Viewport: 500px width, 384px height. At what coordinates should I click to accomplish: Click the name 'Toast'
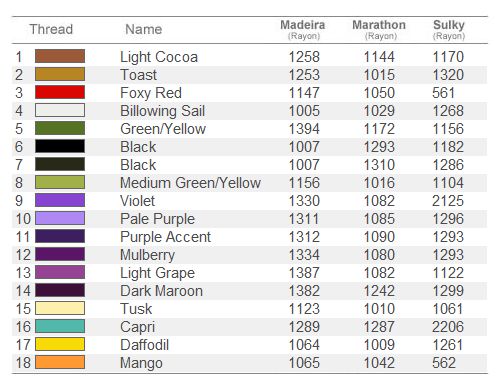coord(138,75)
